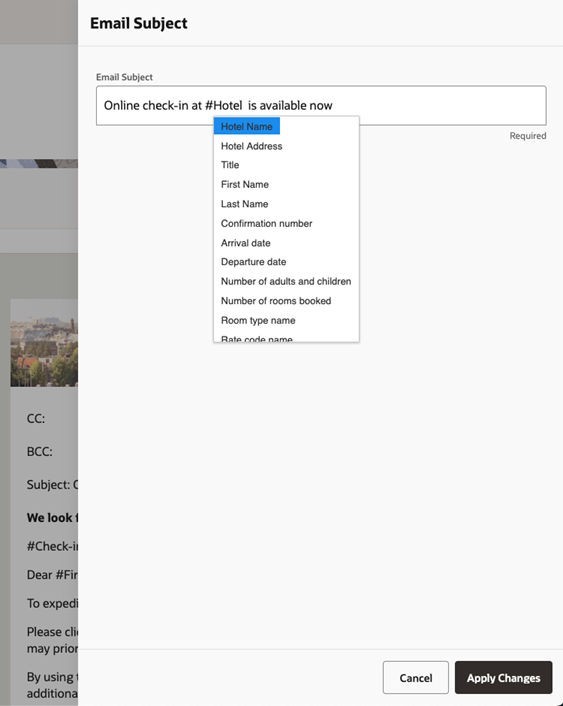Click the '#Check-i' placeholder text
The image size is (563, 706).
point(52,546)
